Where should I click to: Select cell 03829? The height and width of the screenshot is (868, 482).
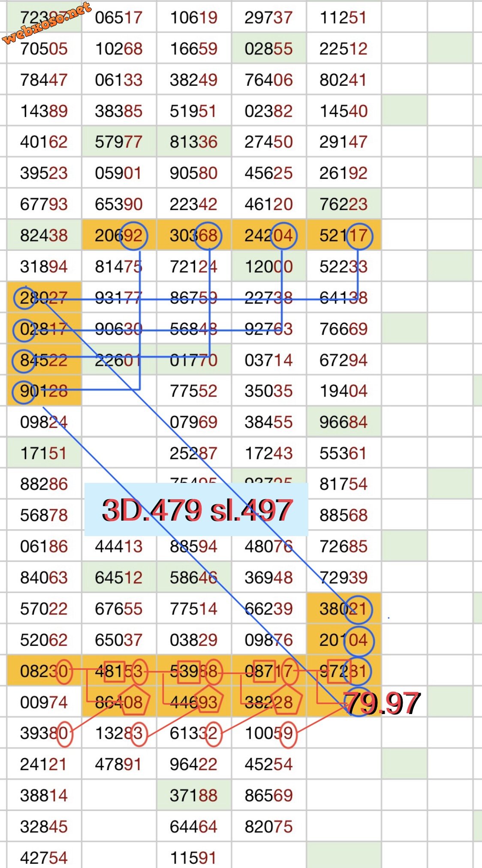(194, 640)
